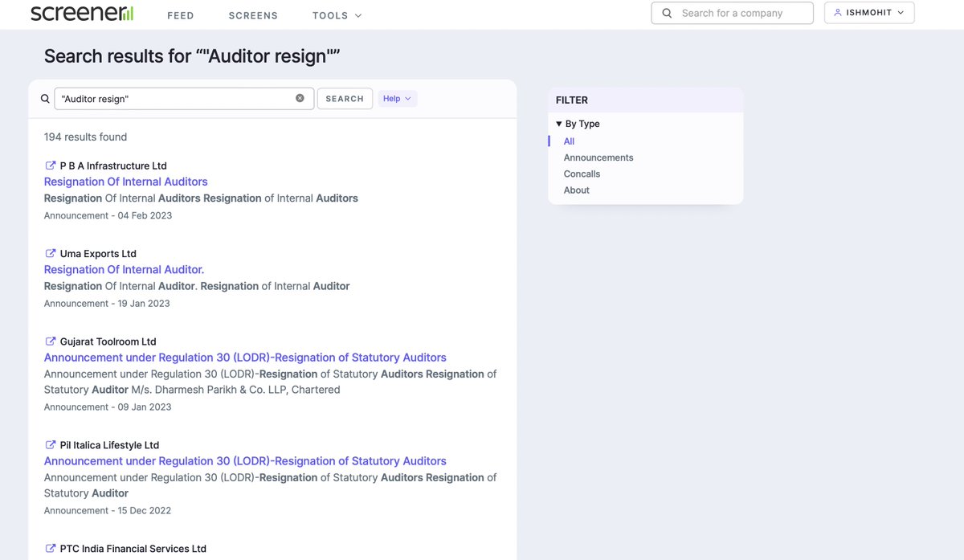The image size is (964, 560).
Task: Click company name PTC India Financial Services Ltd
Action: [133, 549]
